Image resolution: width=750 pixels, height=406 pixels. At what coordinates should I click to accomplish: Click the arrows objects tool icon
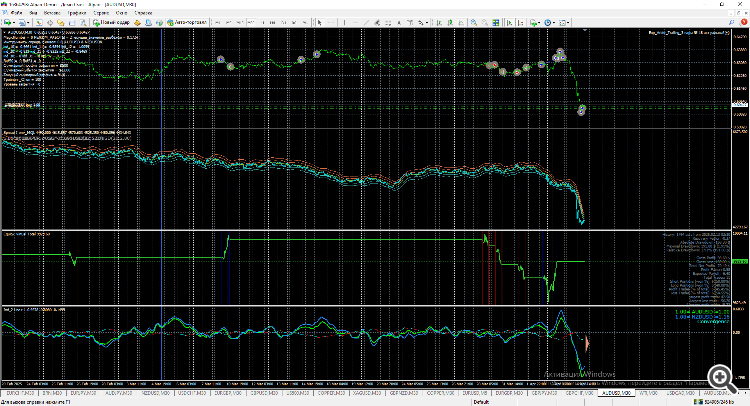[x=420, y=22]
